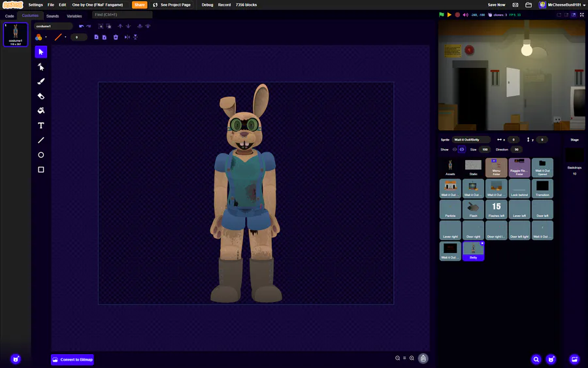The height and width of the screenshot is (368, 588).
Task: Open the Settings menu
Action: pyautogui.click(x=36, y=5)
